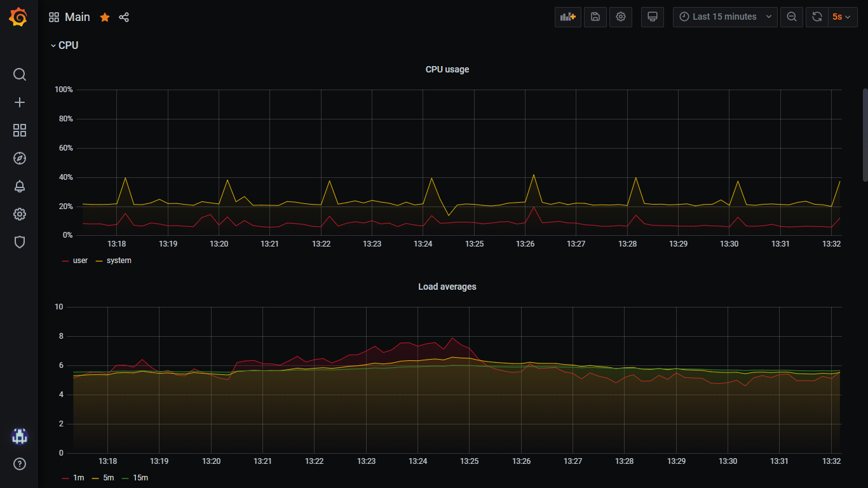Unstar the Main dashboard
The image size is (868, 488).
pos(105,17)
